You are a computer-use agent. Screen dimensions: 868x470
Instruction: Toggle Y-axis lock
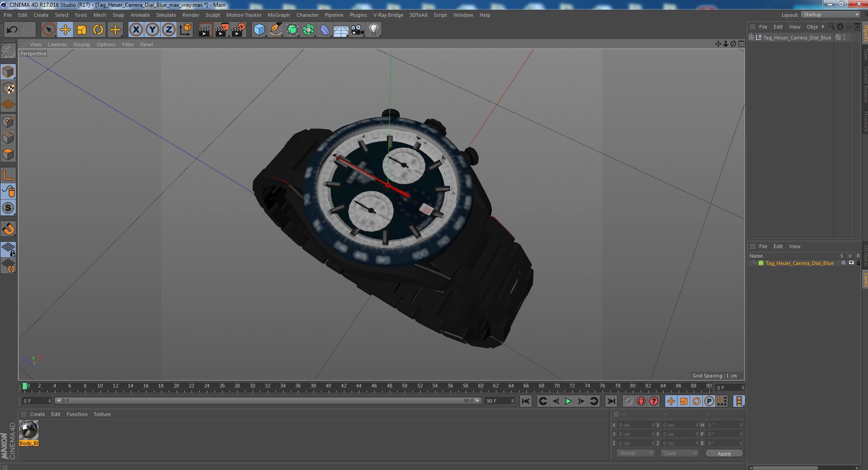point(152,30)
